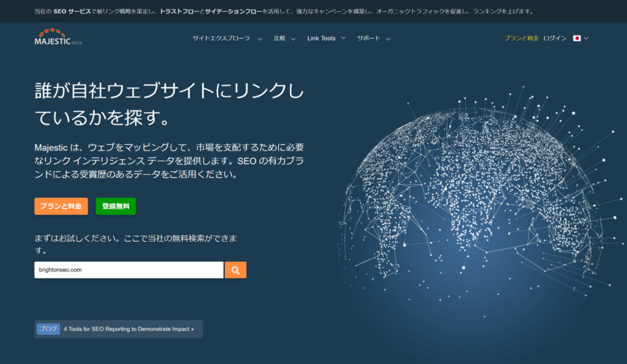Click the green 登録無料 button

pos(116,206)
